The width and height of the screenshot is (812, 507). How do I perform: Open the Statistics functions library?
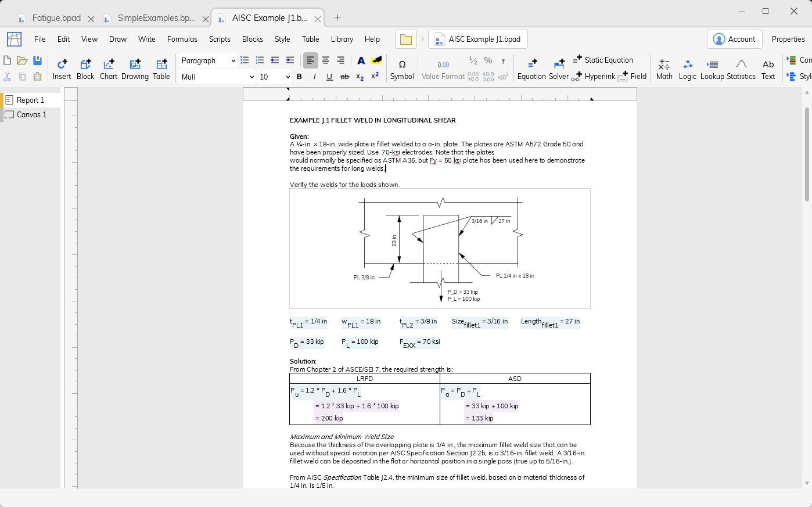741,69
